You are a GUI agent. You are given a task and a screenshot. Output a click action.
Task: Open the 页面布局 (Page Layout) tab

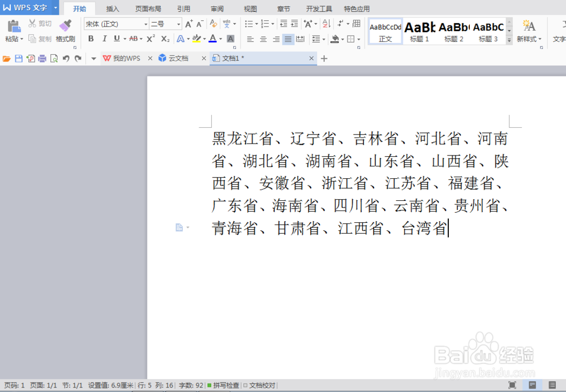[148, 8]
